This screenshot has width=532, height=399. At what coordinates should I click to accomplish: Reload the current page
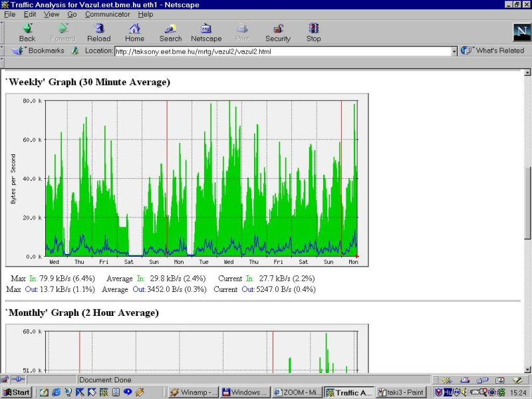point(99,33)
